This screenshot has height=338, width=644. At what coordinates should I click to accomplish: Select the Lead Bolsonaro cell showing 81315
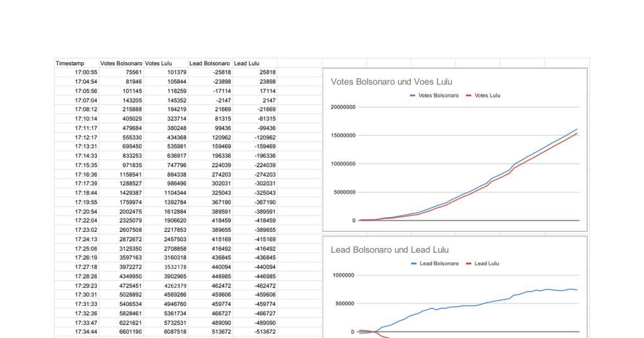[210, 119]
